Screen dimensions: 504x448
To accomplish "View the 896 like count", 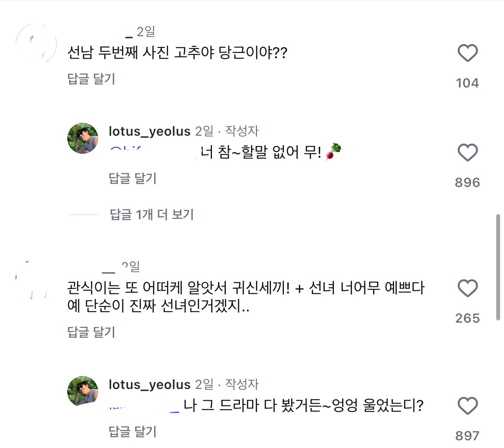I will pos(467,183).
